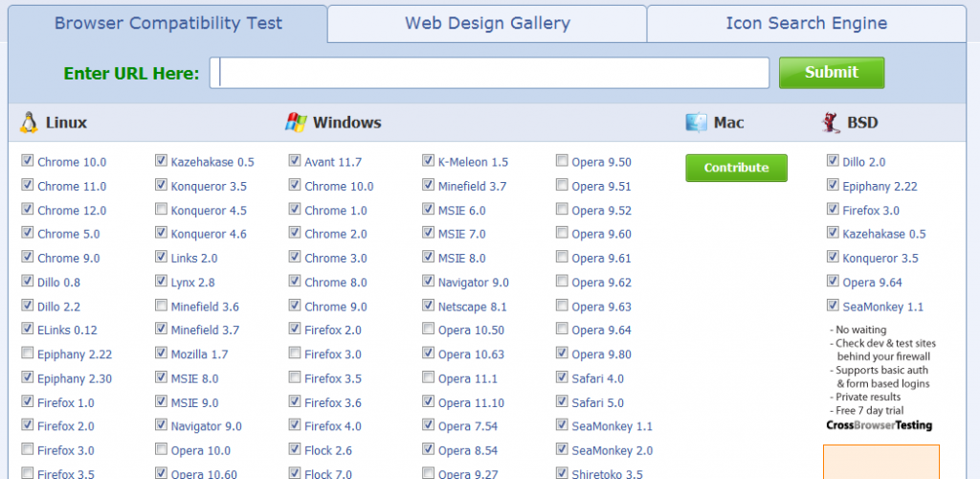Uncheck Linux Kazehakase 0.5 checkbox
The width and height of the screenshot is (980, 479).
(x=161, y=161)
